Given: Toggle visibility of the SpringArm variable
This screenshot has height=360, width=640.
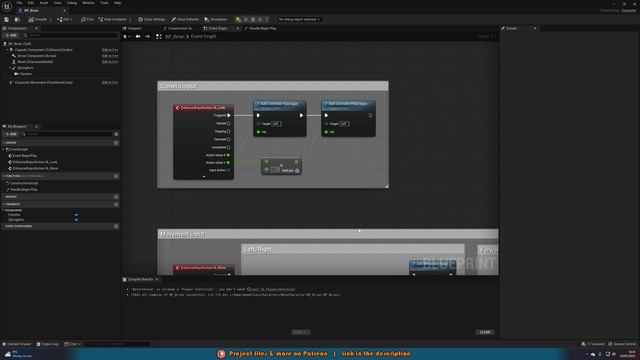Looking at the screenshot, I should click(76, 220).
